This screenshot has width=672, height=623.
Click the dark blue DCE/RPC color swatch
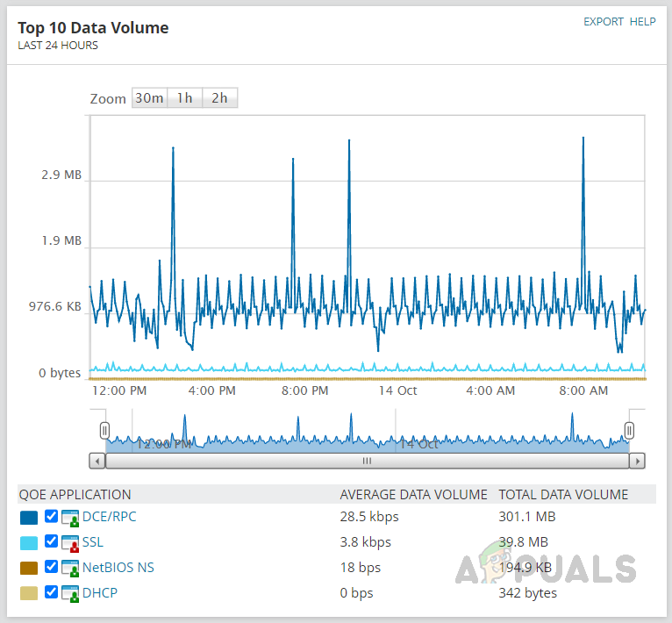click(29, 518)
